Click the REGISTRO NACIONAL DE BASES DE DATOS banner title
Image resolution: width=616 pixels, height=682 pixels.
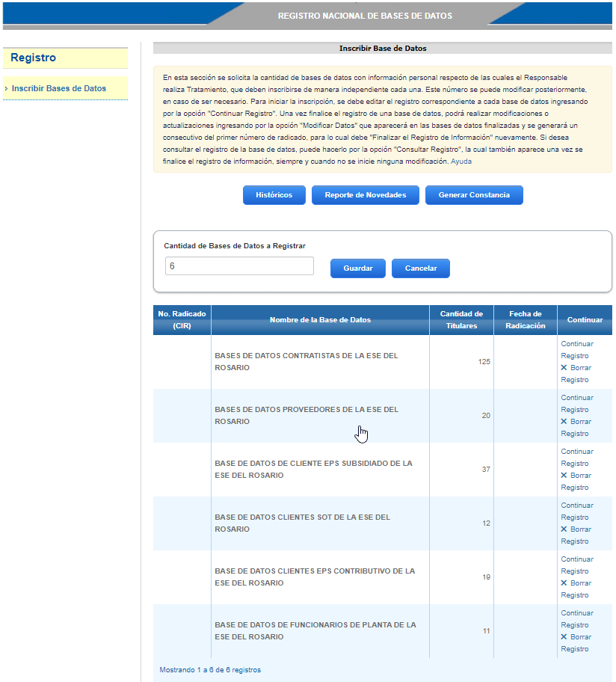pos(365,16)
